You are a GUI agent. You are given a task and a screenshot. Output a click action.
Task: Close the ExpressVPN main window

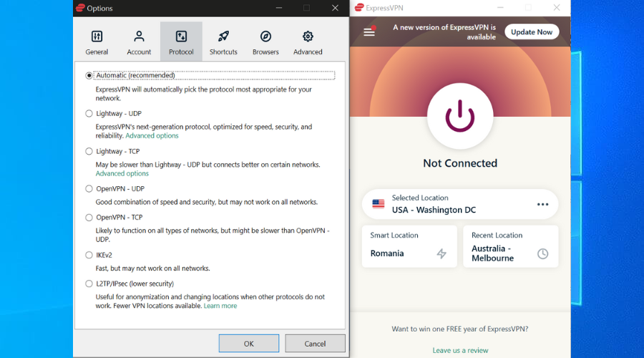[x=557, y=7]
